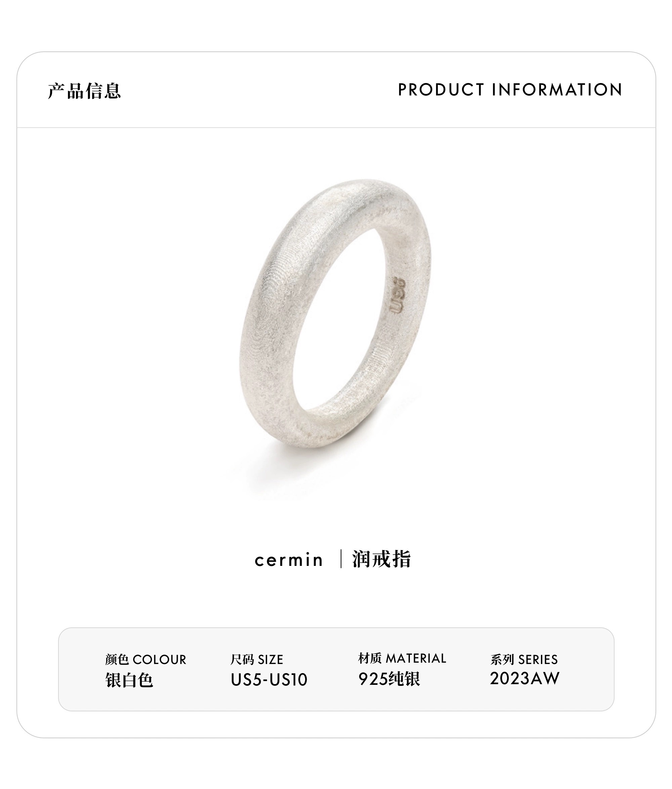Select the 尺码 SIZE label
The width and height of the screenshot is (672, 789).
pyautogui.click(x=257, y=660)
